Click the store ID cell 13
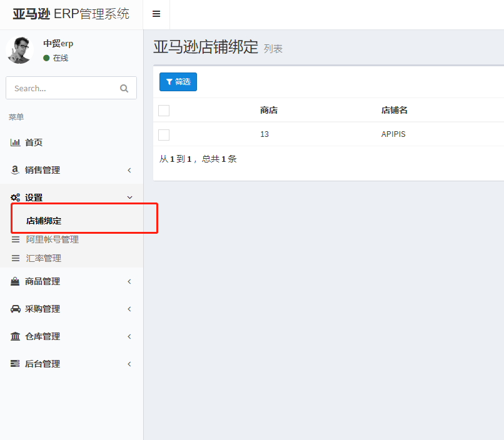 click(x=265, y=134)
